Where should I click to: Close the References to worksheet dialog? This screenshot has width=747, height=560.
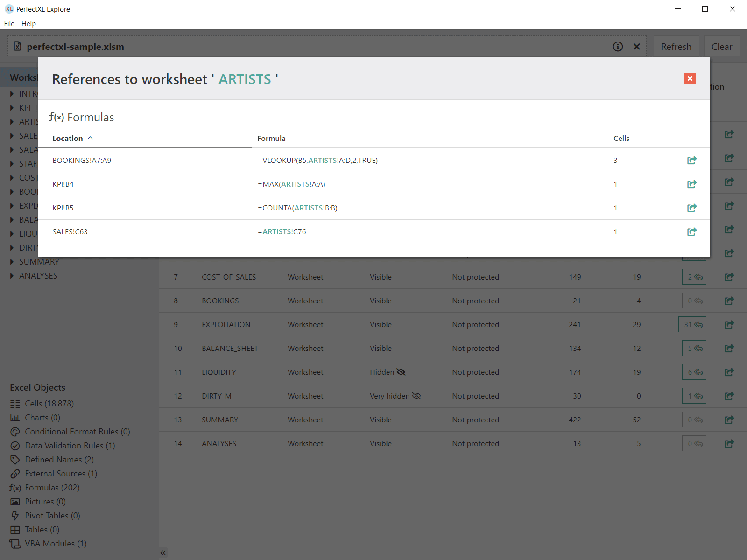click(x=690, y=79)
